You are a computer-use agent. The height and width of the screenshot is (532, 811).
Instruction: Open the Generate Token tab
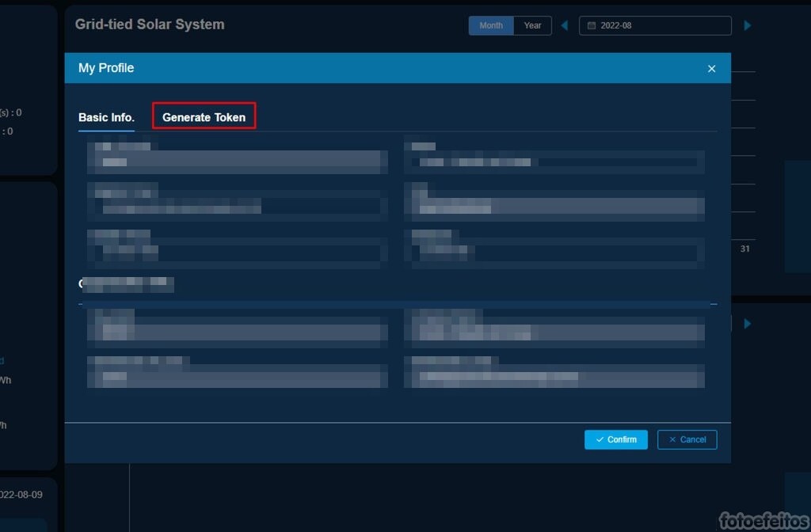coord(204,116)
